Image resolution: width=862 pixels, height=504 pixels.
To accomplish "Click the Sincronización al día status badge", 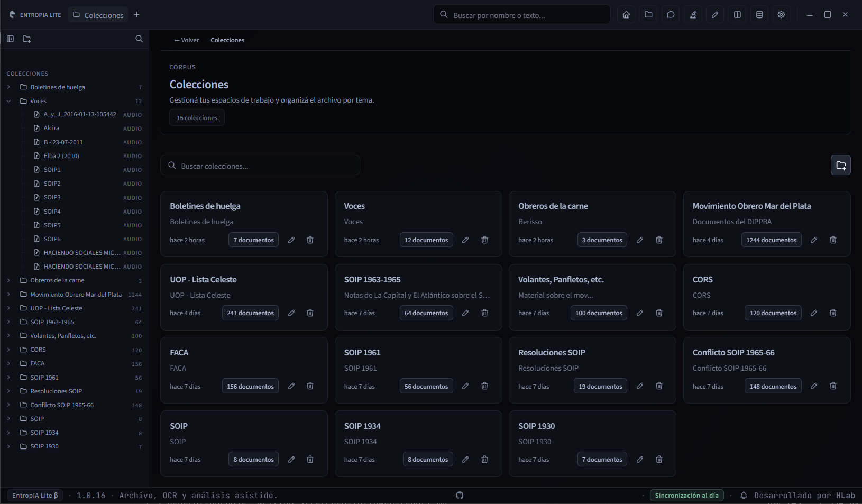I will pos(686,496).
